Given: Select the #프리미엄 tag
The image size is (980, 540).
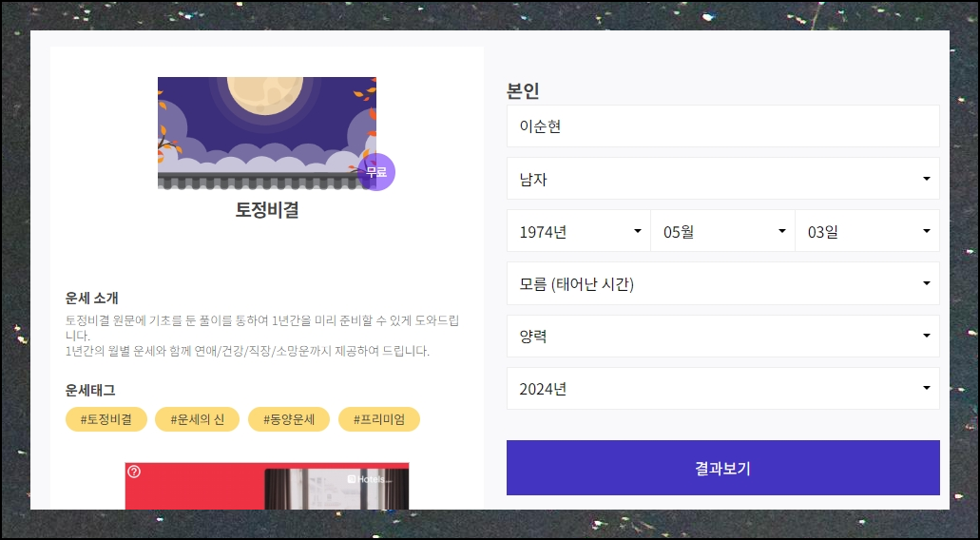Looking at the screenshot, I should pyautogui.click(x=378, y=419).
